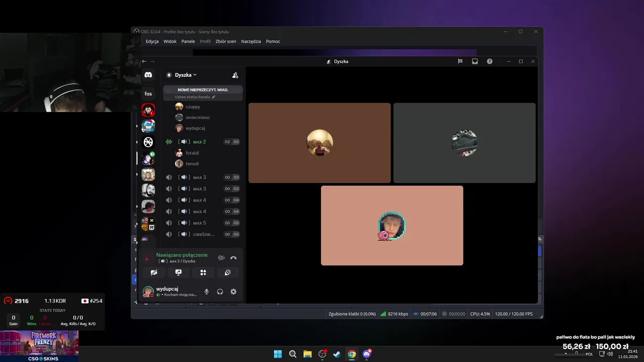Open Windows Start menu
644x362 pixels.
point(278,354)
